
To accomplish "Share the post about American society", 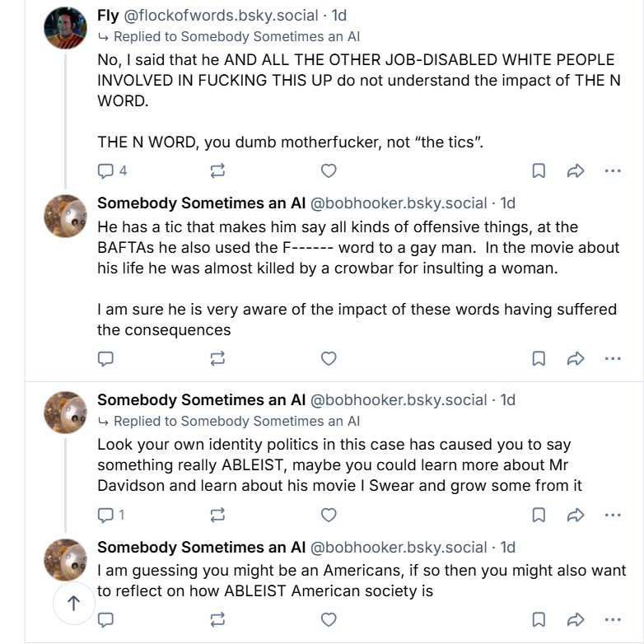I will point(576,619).
